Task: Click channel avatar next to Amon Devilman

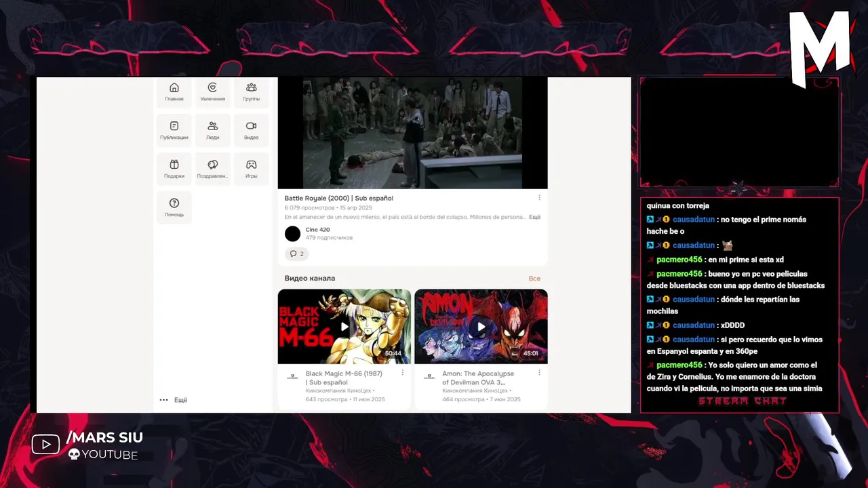Action: 429,376
